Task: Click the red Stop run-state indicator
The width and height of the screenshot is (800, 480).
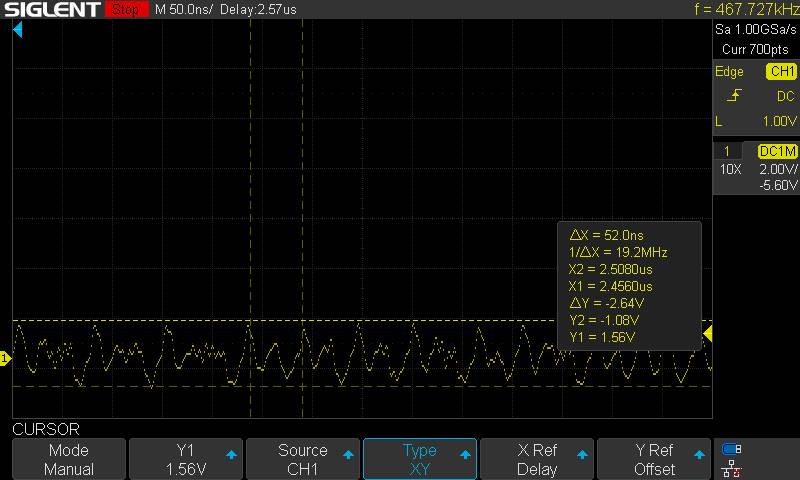Action: point(126,9)
